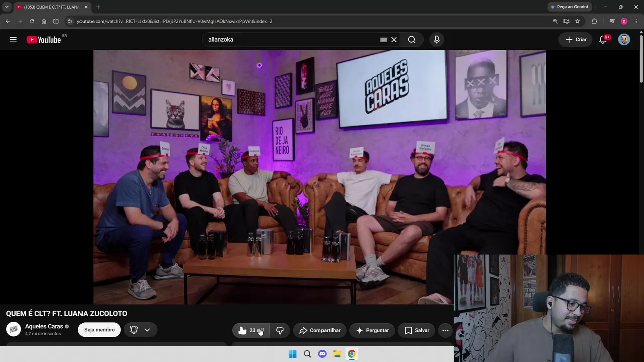Open the tab search dropdown
Screen dimensions: 644x362
[7, 7]
